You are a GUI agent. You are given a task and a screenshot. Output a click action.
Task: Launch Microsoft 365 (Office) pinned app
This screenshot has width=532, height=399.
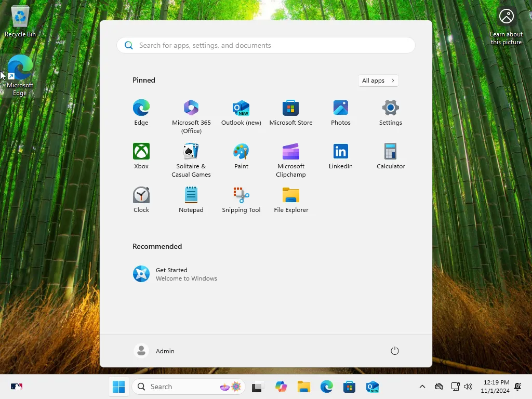pos(191,116)
